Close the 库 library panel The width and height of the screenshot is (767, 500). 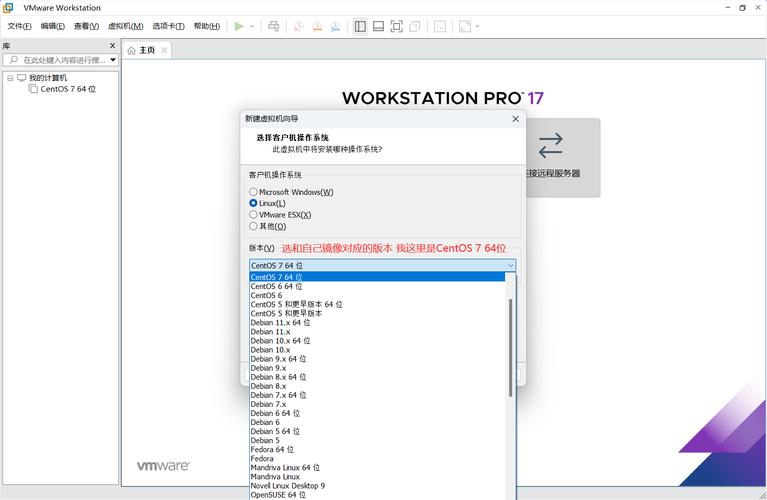pos(113,45)
